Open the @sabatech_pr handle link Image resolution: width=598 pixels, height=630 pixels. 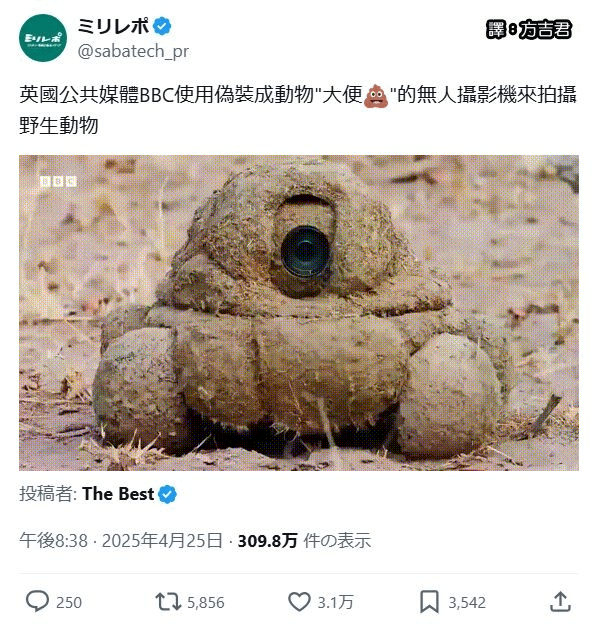(133, 52)
